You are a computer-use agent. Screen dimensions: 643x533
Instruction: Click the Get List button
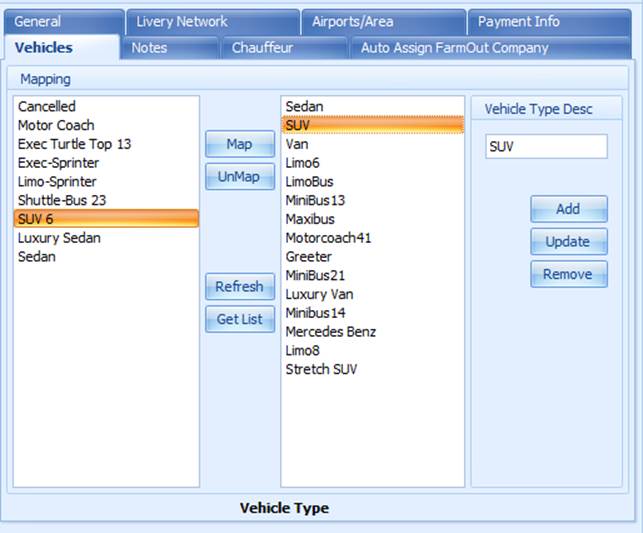pyautogui.click(x=240, y=319)
